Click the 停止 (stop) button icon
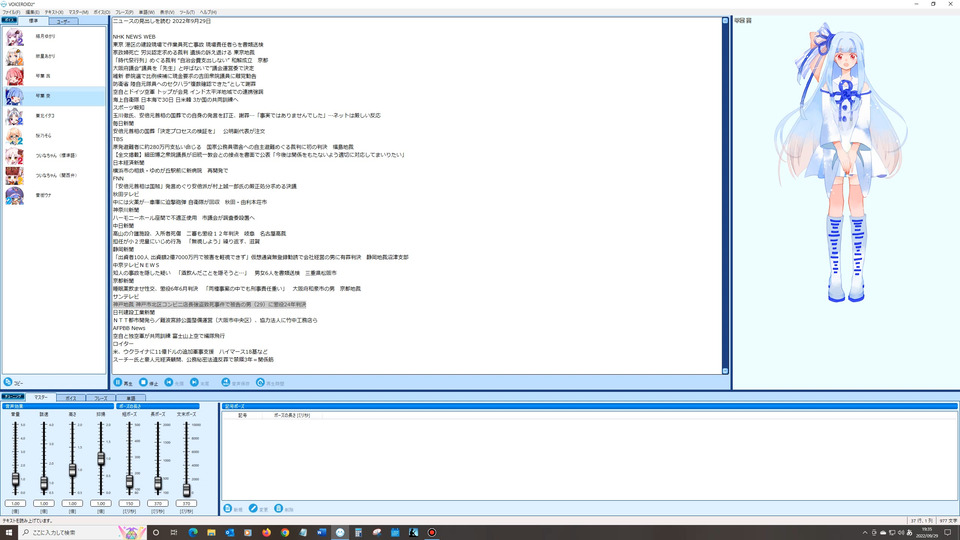This screenshot has height=540, width=960. [143, 382]
